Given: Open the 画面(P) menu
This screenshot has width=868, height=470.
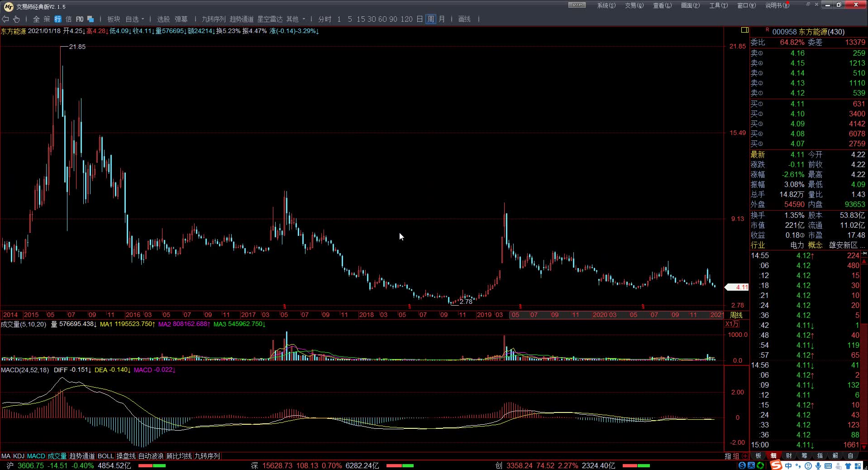Looking at the screenshot, I should coord(691,5).
